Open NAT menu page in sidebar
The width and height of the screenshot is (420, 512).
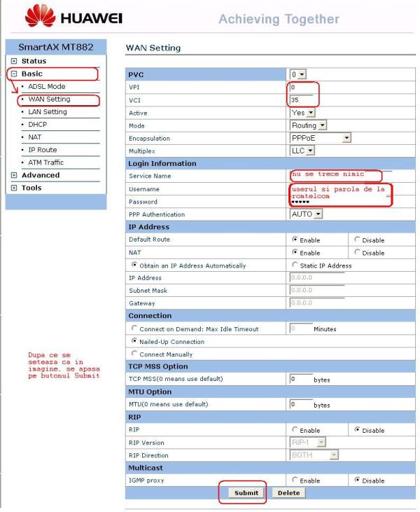click(x=34, y=137)
